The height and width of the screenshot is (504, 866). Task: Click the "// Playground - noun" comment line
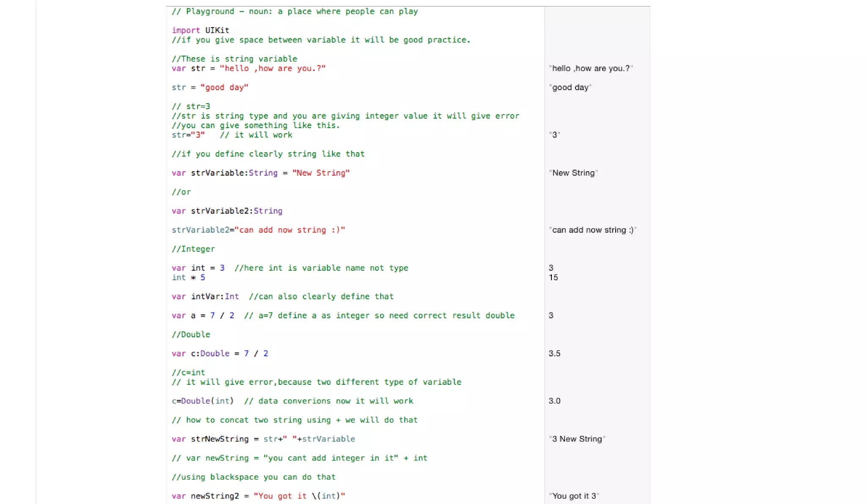[x=295, y=11]
